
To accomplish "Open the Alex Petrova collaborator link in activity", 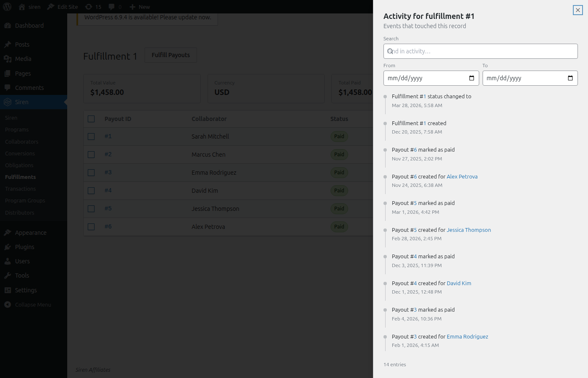I will (x=462, y=176).
